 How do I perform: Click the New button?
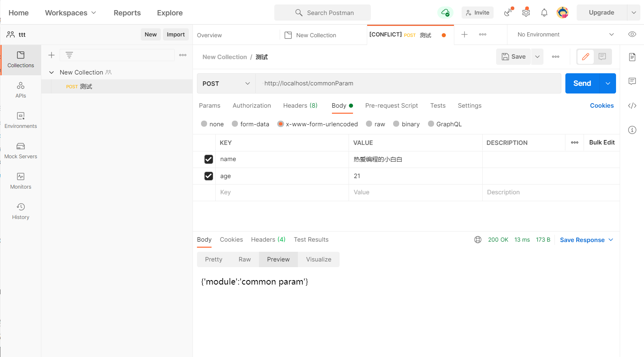tap(151, 34)
